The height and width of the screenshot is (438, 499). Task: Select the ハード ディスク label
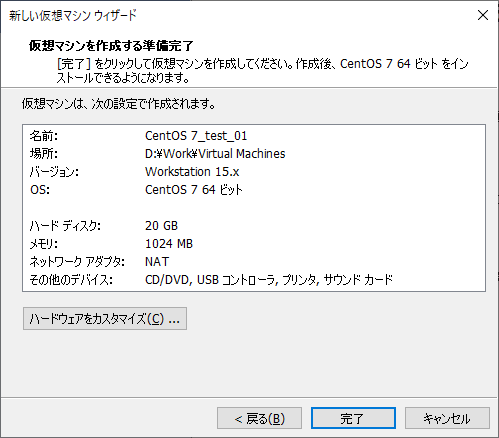[65, 226]
